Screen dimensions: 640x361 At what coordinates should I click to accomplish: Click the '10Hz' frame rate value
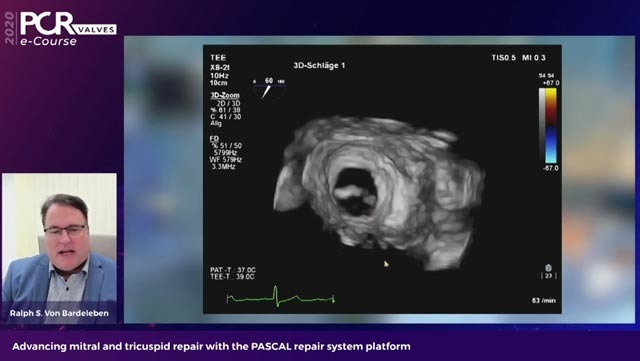219,76
